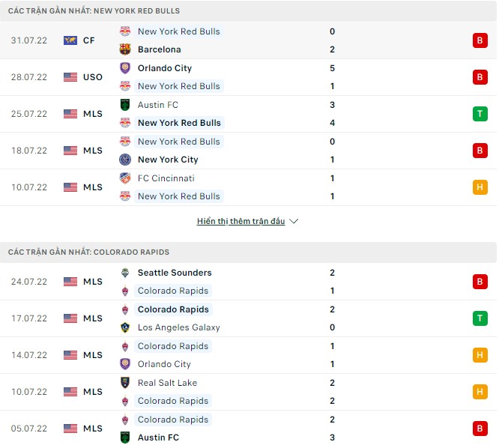
Task: Select the New York Red Bulls section header
Action: (x=94, y=11)
